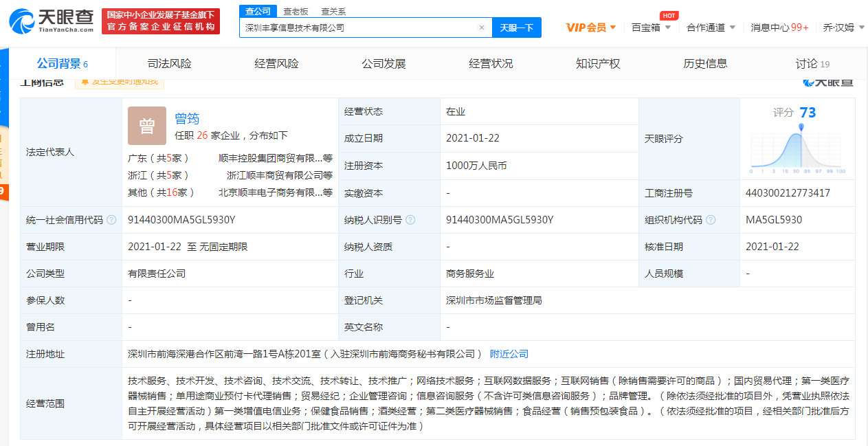Select the 有限责任公司 company type value

coord(157,274)
